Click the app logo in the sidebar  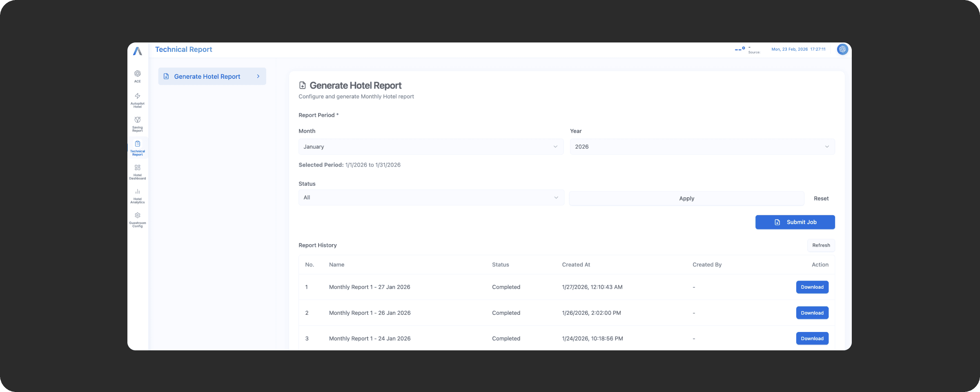coord(138,51)
